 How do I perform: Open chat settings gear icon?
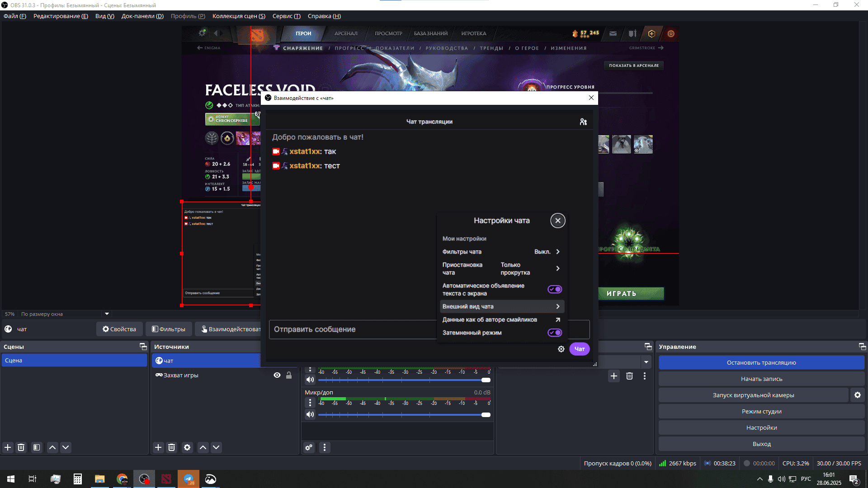[561, 349]
